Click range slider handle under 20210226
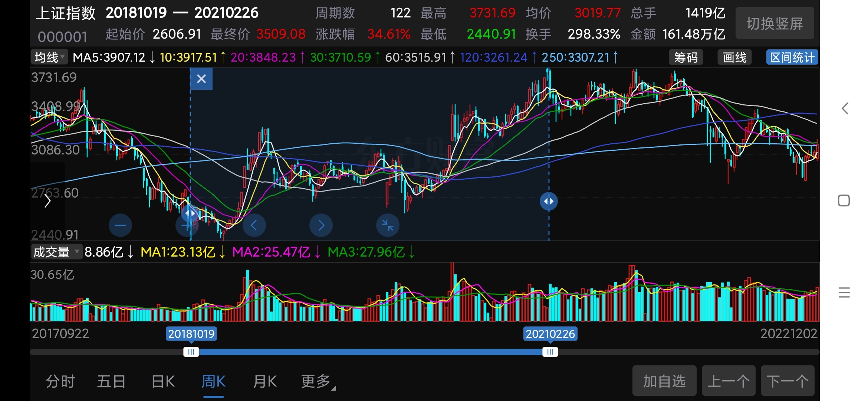Screen dimensions: 868x401 pos(550,352)
